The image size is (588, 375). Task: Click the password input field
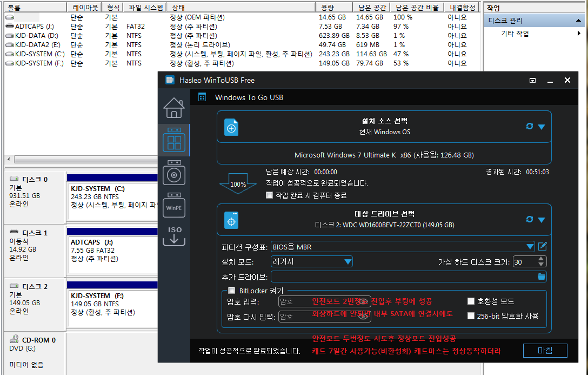click(324, 301)
